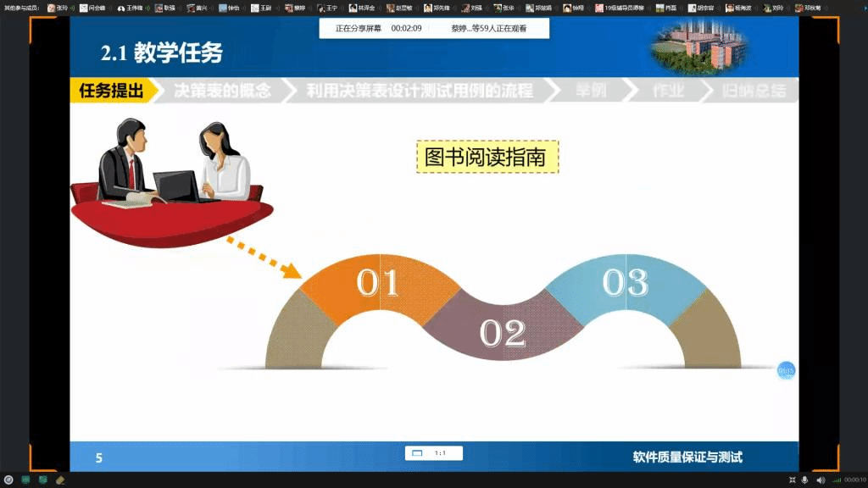Click the screen fit icon beside 1:1
This screenshot has width=868, height=488.
click(417, 453)
